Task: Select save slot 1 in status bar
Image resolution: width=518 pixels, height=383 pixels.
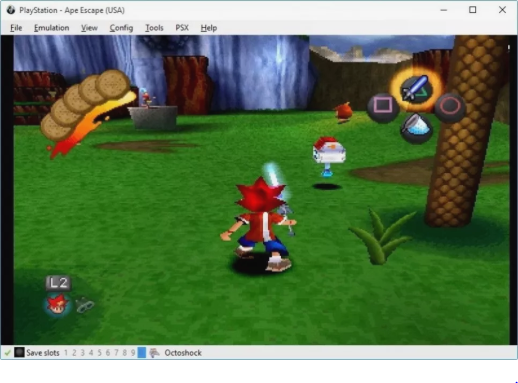Action: [x=66, y=353]
